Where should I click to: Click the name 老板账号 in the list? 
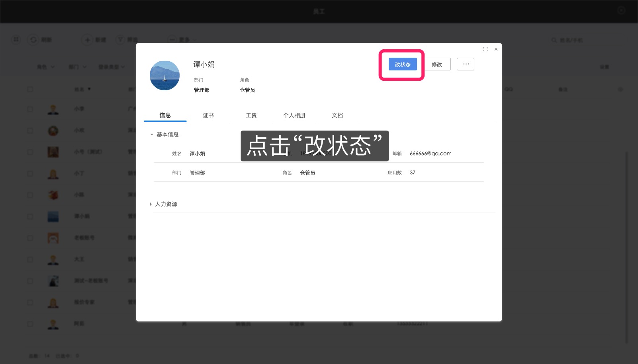[84, 238]
